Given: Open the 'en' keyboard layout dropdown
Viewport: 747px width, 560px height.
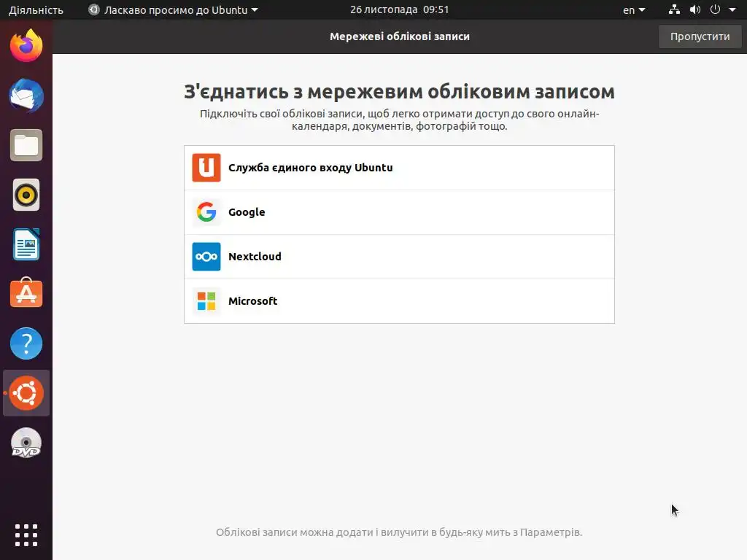Looking at the screenshot, I should [x=634, y=10].
